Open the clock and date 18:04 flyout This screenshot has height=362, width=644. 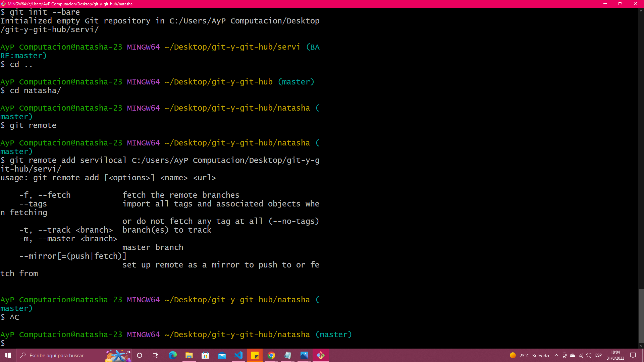point(615,355)
